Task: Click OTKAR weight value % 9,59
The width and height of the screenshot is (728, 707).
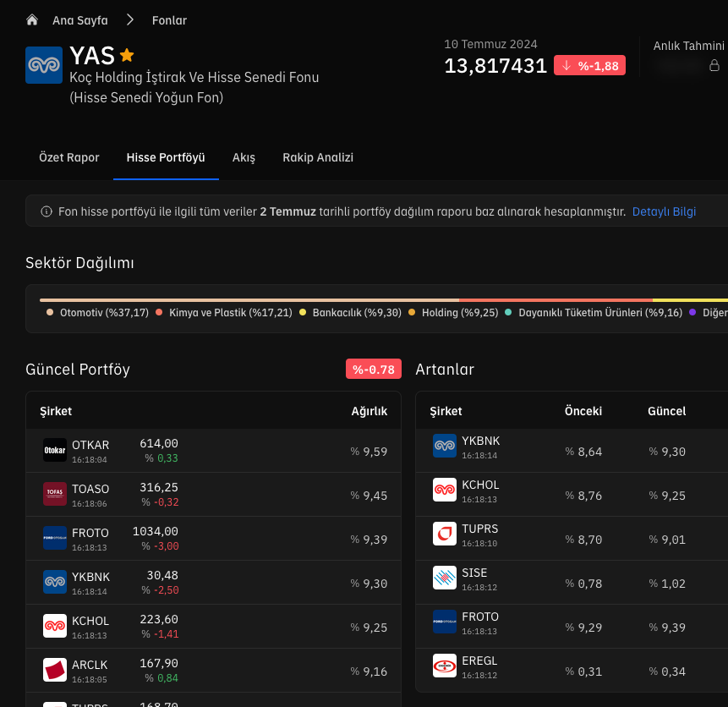Action: coord(369,452)
